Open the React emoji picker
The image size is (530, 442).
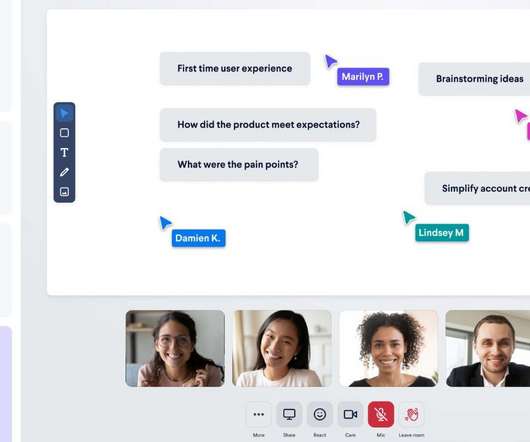[320, 414]
